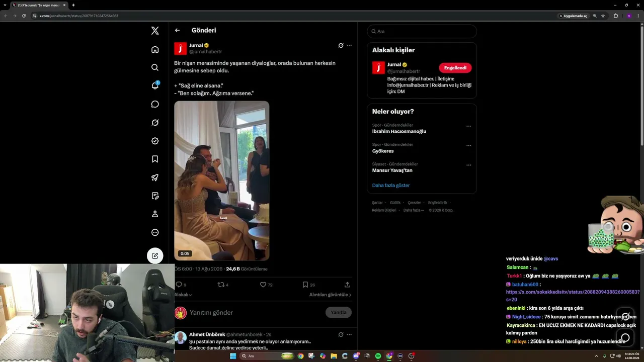This screenshot has height=362, width=644.
Task: Open Ahmet Ünbörek's profile name
Action: pos(207,334)
